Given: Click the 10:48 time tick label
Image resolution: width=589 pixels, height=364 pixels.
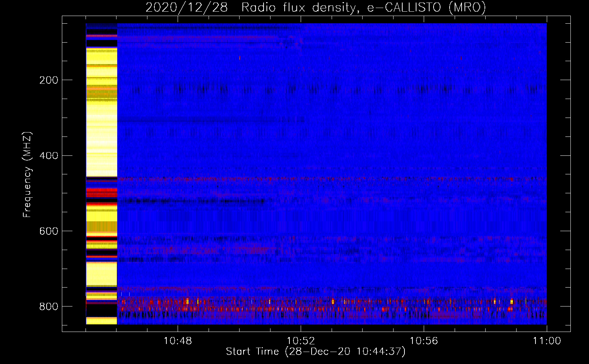Looking at the screenshot, I should click(x=178, y=341).
